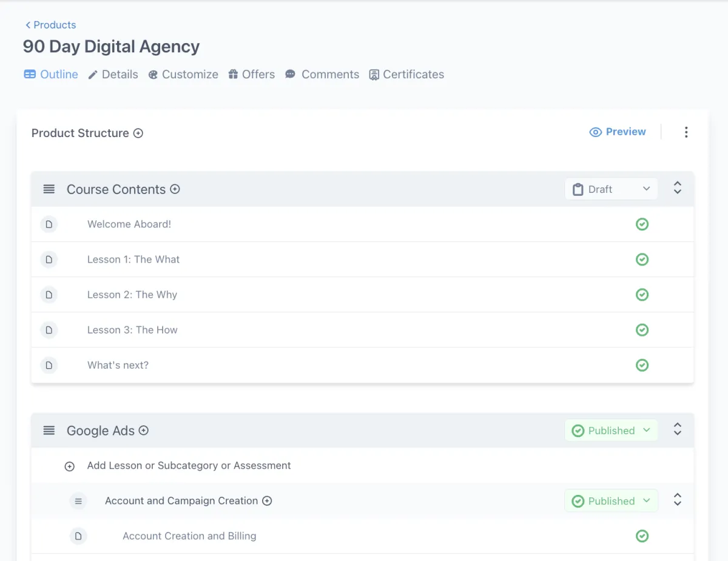Open Published status dropdown for Google Ads
728x561 pixels.
click(611, 431)
